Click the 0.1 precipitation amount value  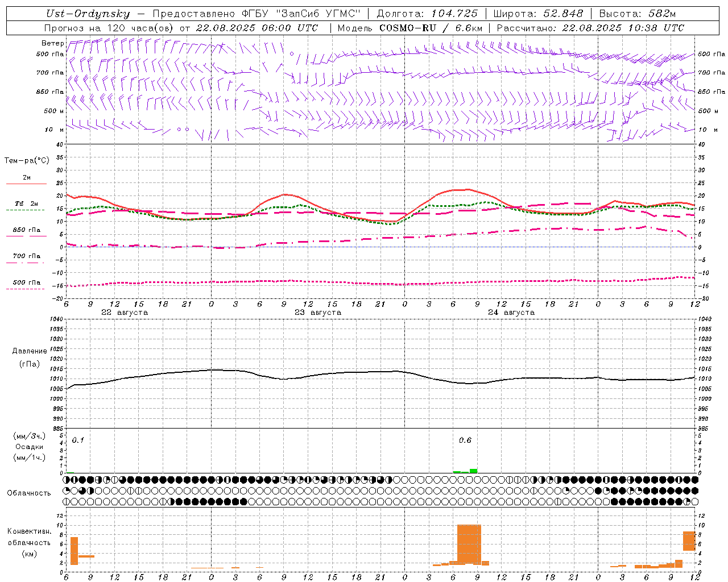point(78,440)
